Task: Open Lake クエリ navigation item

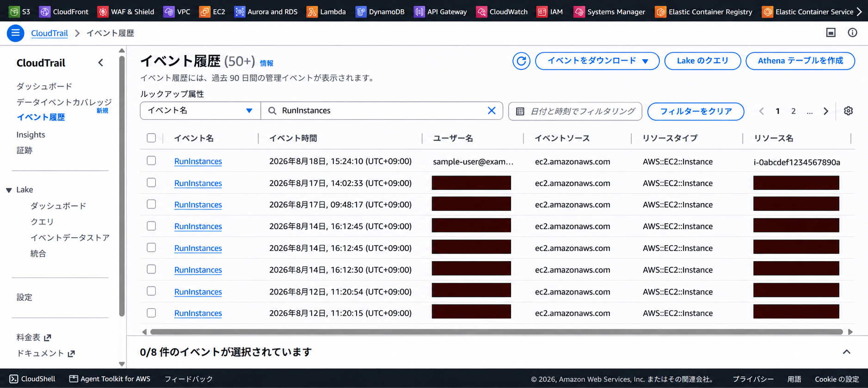Action: point(42,222)
